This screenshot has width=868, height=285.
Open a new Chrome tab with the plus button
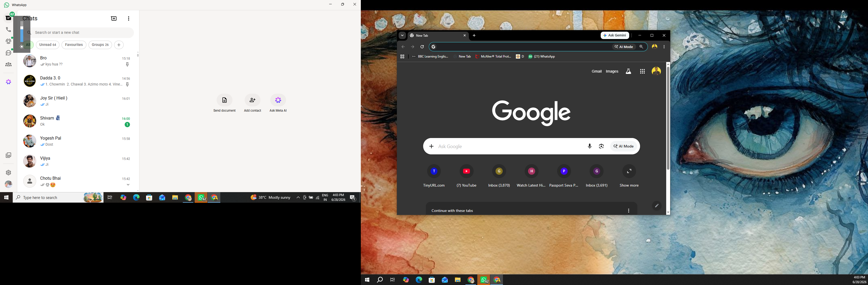(x=474, y=35)
